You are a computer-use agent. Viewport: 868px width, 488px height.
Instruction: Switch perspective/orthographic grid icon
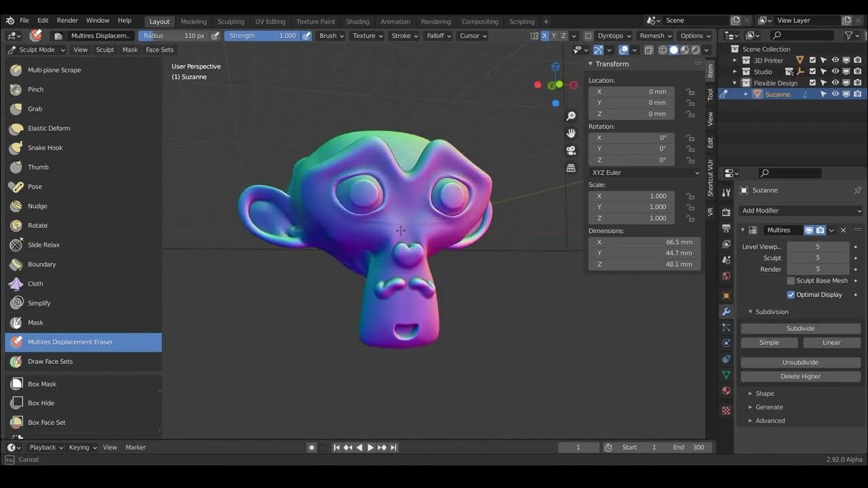(x=571, y=167)
